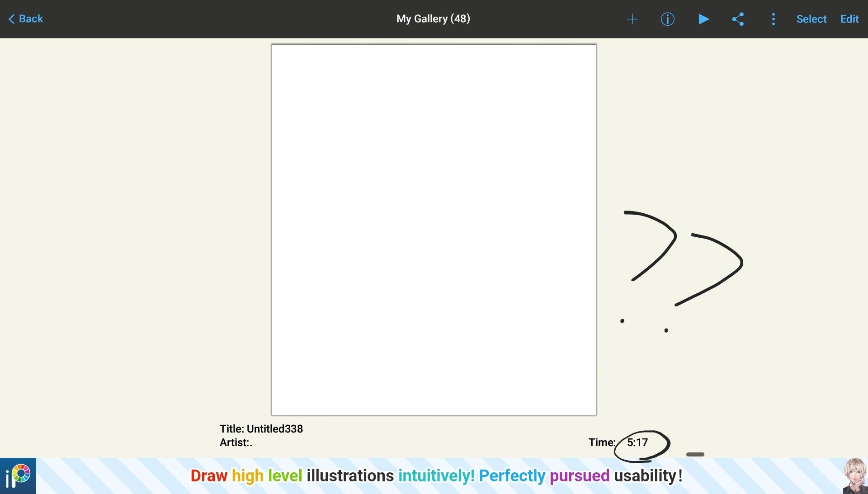Tap the Select button
The image size is (868, 494).
click(811, 19)
